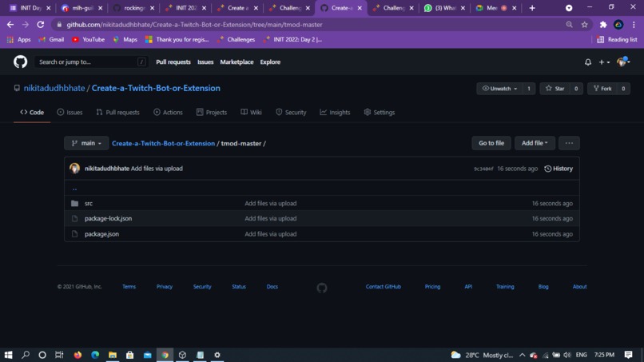
Task: Open Issues in top navigation
Action: (x=205, y=62)
